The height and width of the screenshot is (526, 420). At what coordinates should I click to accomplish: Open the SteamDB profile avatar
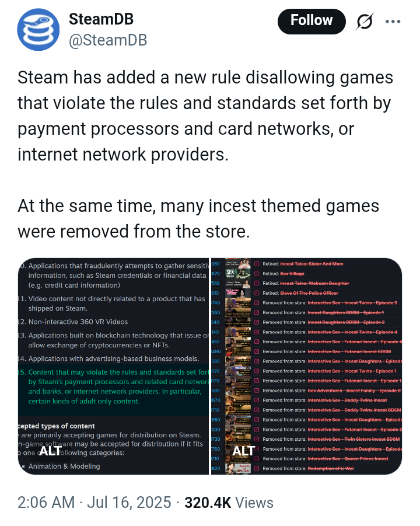tap(38, 30)
